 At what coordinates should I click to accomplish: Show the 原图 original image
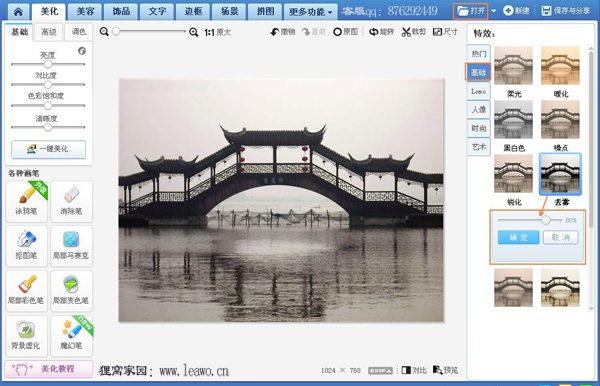[x=346, y=32]
